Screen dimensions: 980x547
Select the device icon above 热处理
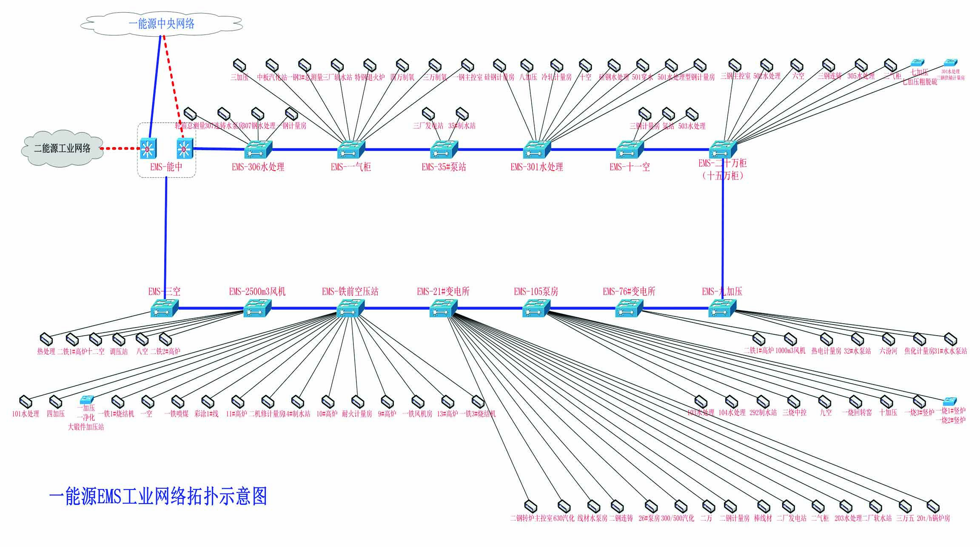coord(46,339)
